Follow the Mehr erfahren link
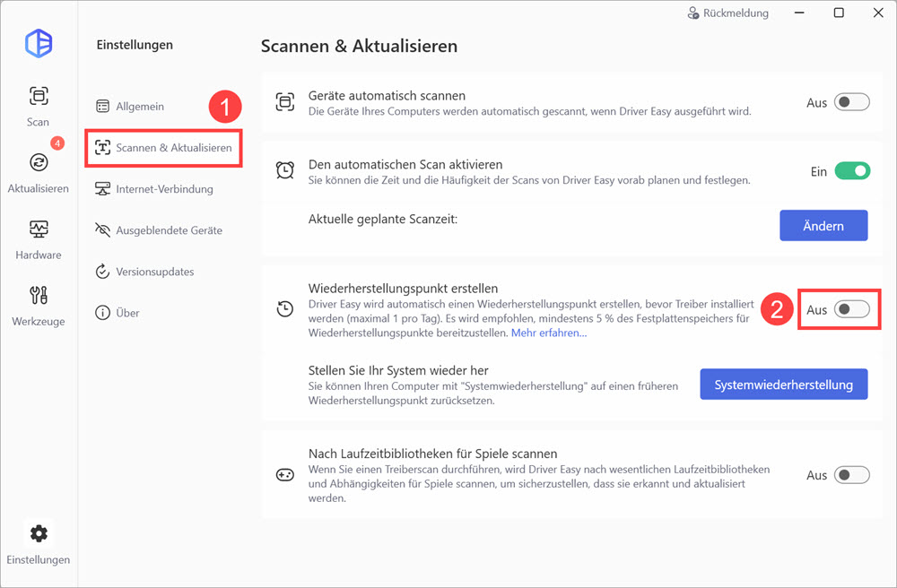 (x=549, y=333)
